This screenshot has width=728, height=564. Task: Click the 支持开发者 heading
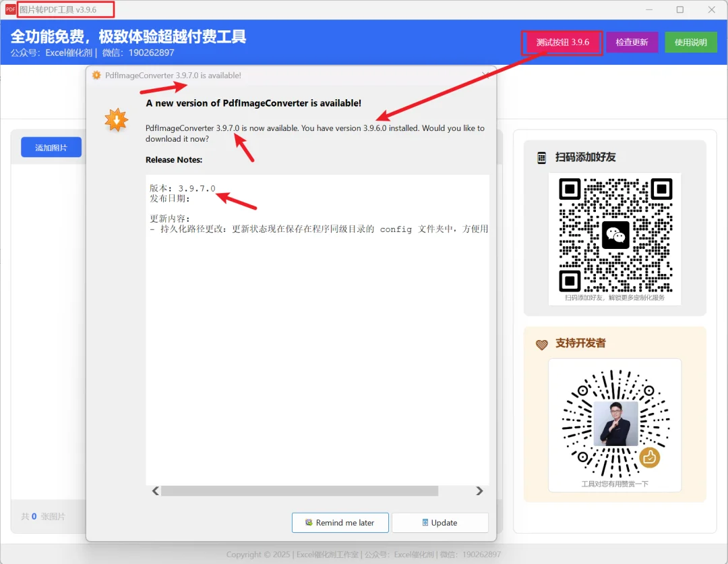point(580,343)
